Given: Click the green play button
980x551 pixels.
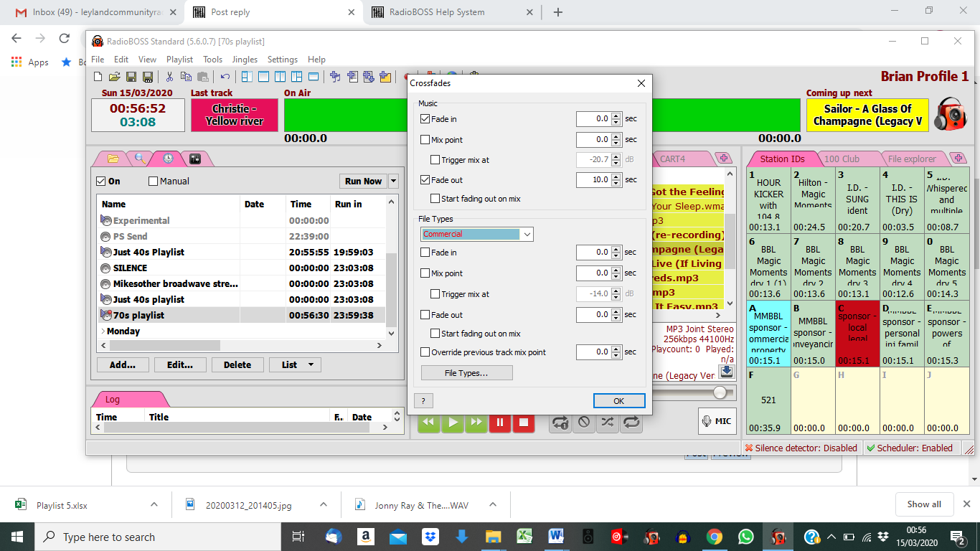Looking at the screenshot, I should coord(453,423).
